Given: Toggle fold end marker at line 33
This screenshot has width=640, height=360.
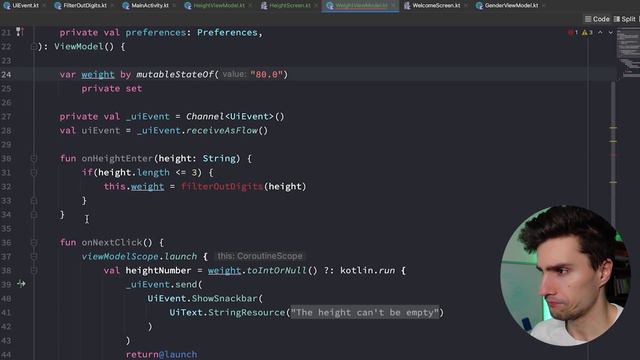Looking at the screenshot, I should (x=34, y=200).
